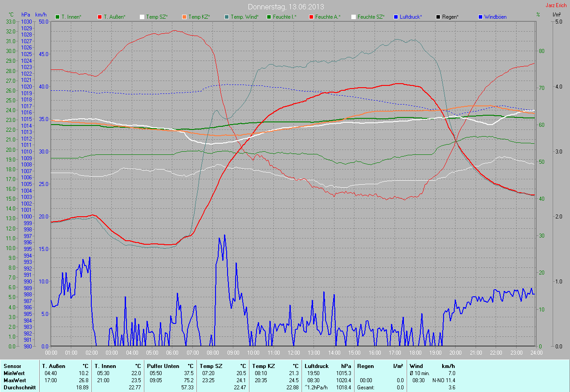
Task: Click the Ø 10 min. wind label
Action: pyautogui.click(x=420, y=373)
